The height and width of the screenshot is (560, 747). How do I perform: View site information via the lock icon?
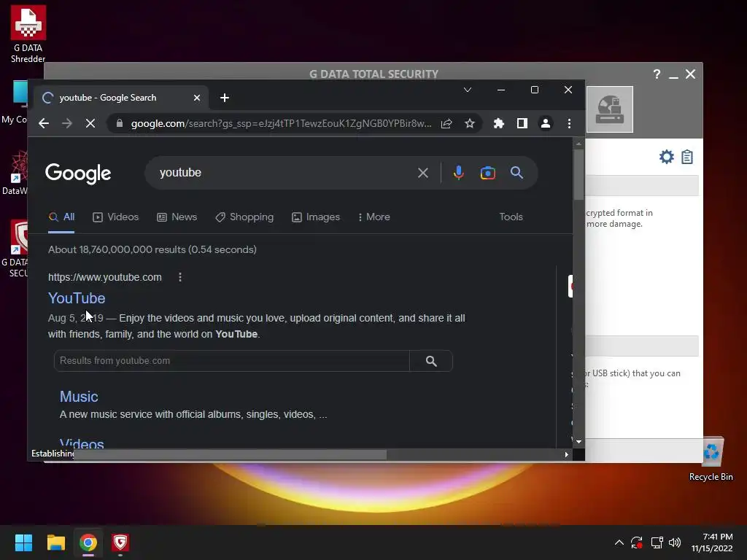pos(120,123)
